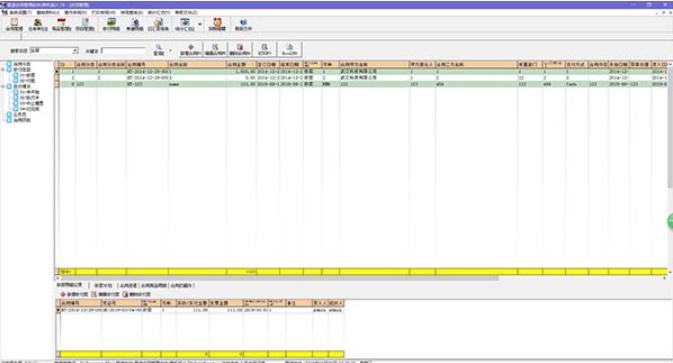
Task: Click the magnifier query icon beside the keyword field
Action: 159,50
